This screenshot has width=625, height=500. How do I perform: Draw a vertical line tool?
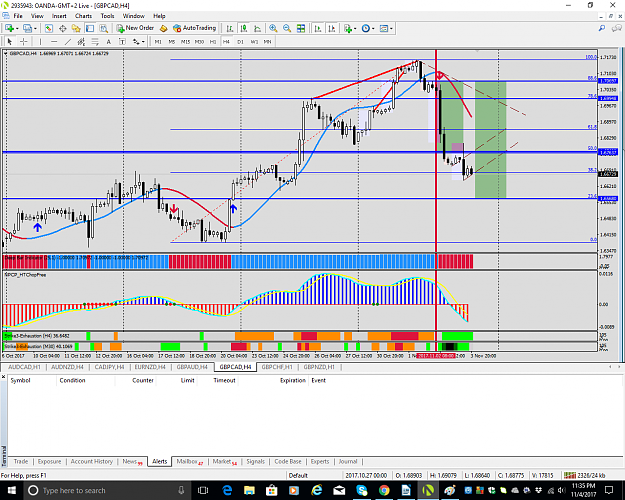[40, 41]
